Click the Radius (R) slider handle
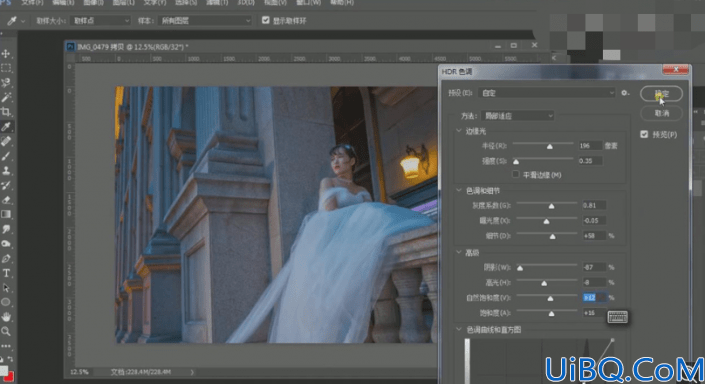The height and width of the screenshot is (384, 705). pyautogui.click(x=549, y=147)
